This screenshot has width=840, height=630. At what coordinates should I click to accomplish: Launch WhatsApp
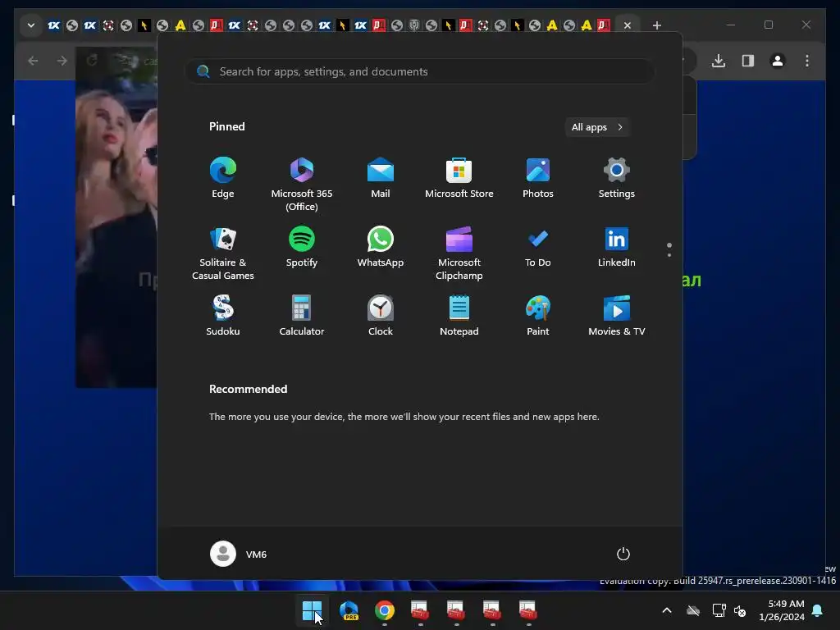(x=381, y=248)
